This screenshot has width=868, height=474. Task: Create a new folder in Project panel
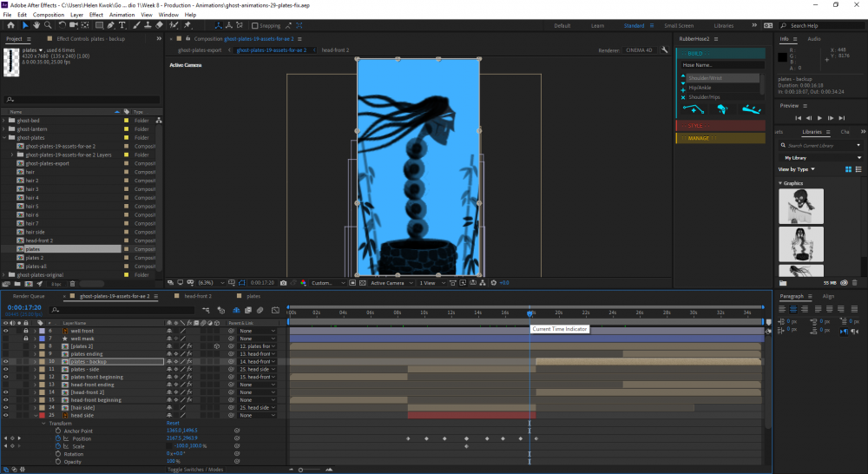click(17, 284)
